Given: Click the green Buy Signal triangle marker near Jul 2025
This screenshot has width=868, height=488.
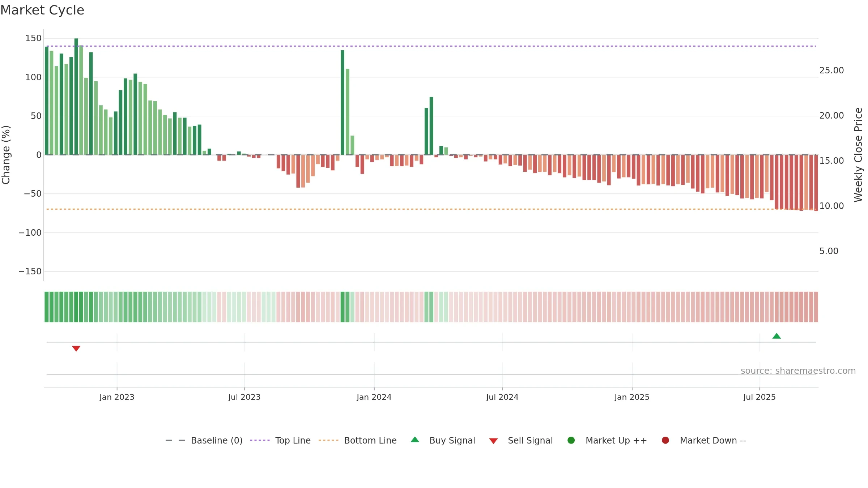Looking at the screenshot, I should coord(776,336).
